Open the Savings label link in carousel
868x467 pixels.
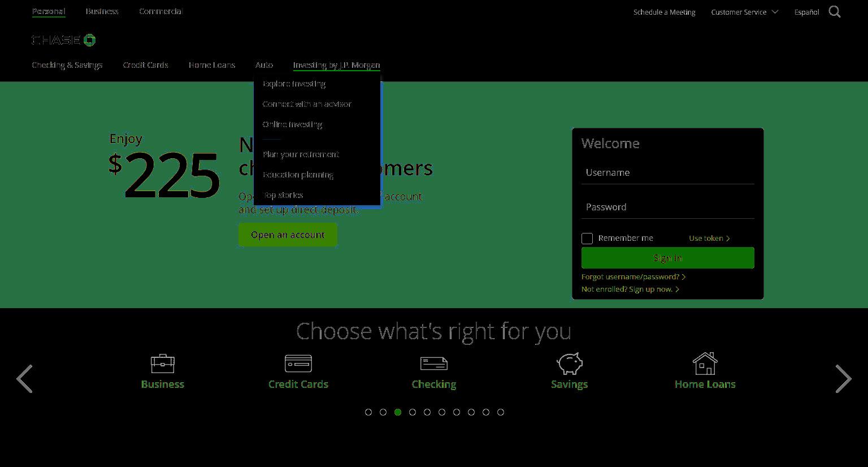coord(570,384)
